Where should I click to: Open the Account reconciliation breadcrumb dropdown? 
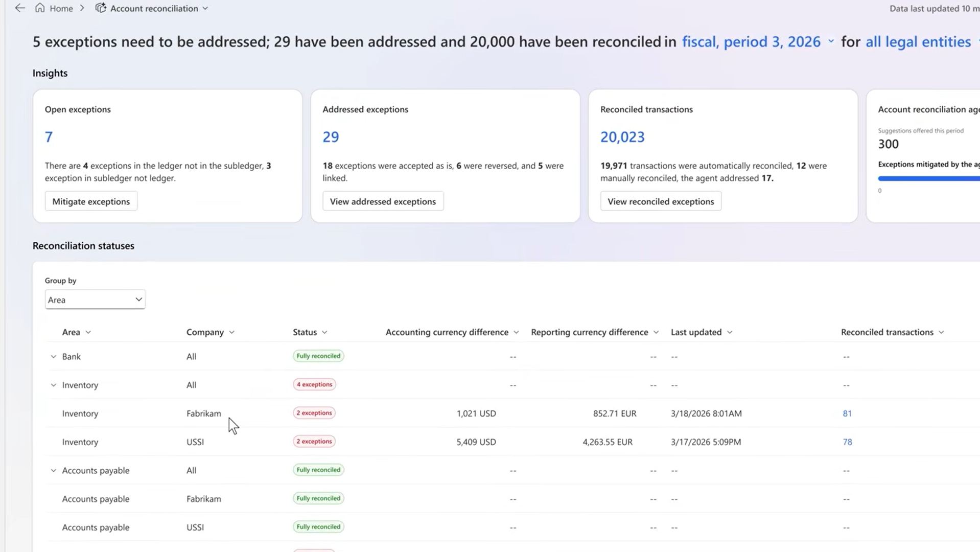pos(205,9)
